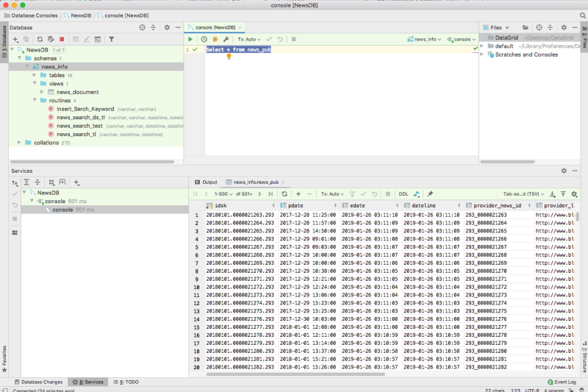
Task: Click Database Consoles breadcrumb
Action: pos(31,15)
